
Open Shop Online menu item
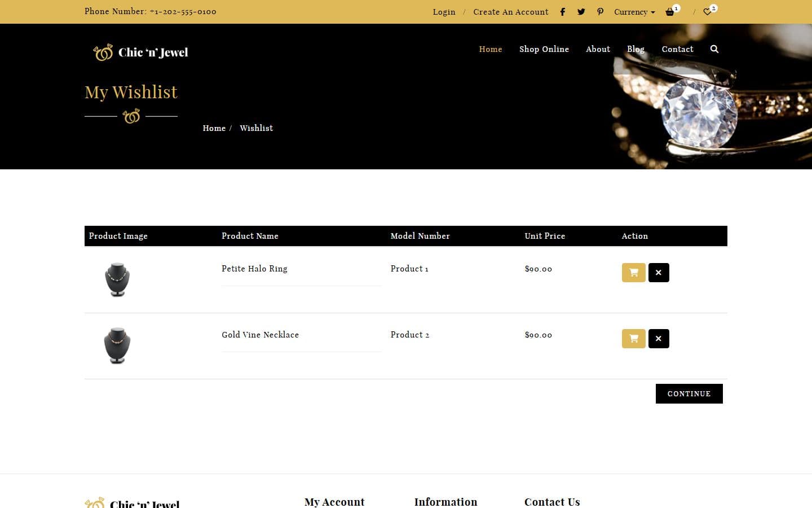pyautogui.click(x=544, y=49)
